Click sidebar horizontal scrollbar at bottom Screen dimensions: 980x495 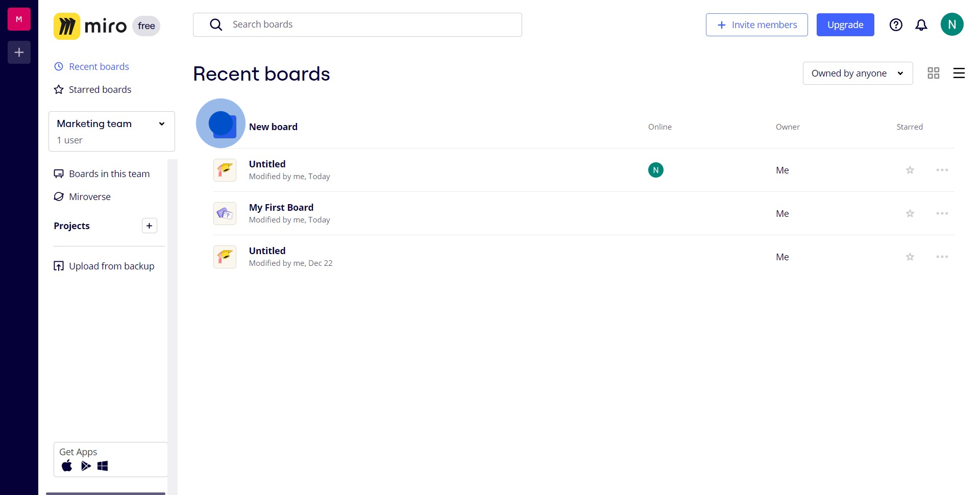tap(106, 493)
